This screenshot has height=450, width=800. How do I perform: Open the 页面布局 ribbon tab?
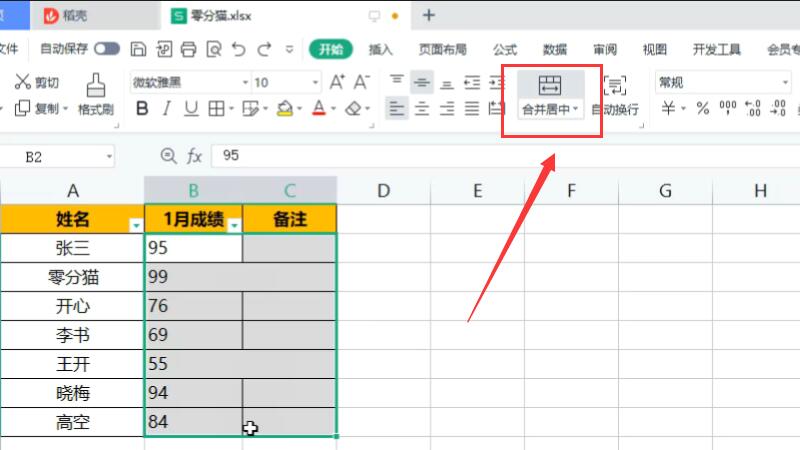tap(442, 49)
